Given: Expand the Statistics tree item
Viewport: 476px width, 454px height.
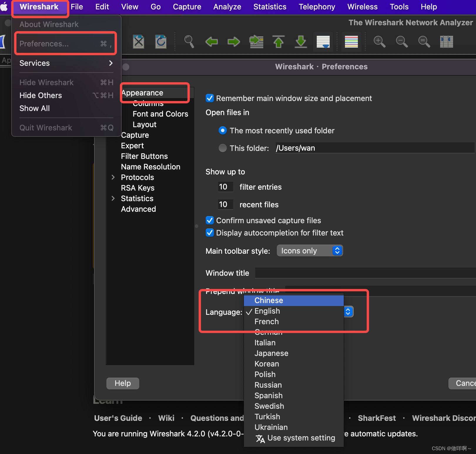Looking at the screenshot, I should coord(113,198).
